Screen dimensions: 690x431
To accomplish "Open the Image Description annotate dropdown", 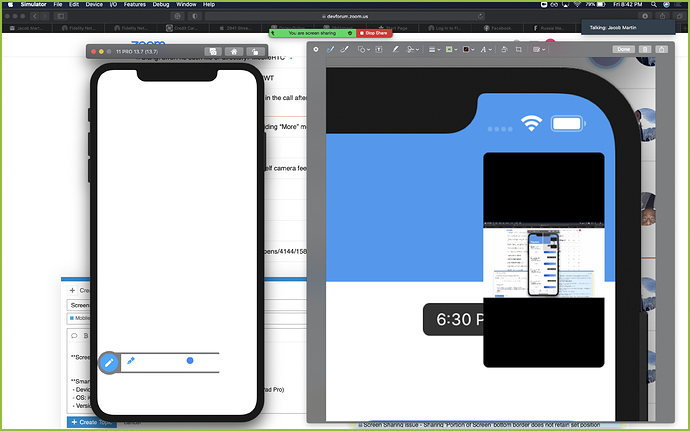I will point(539,49).
